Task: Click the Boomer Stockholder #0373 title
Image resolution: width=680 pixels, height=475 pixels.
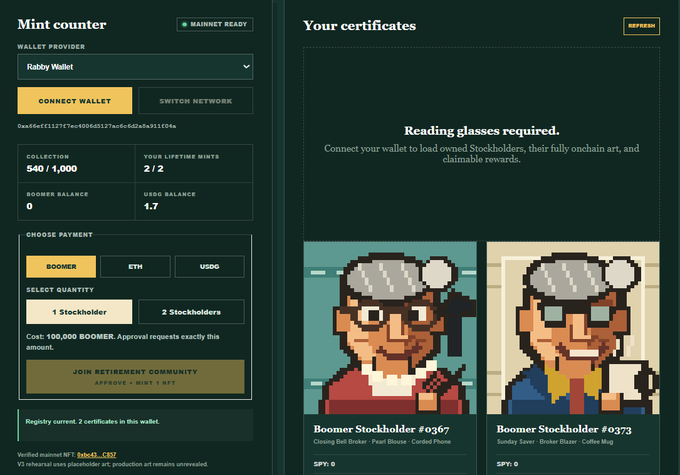Action: [x=564, y=429]
